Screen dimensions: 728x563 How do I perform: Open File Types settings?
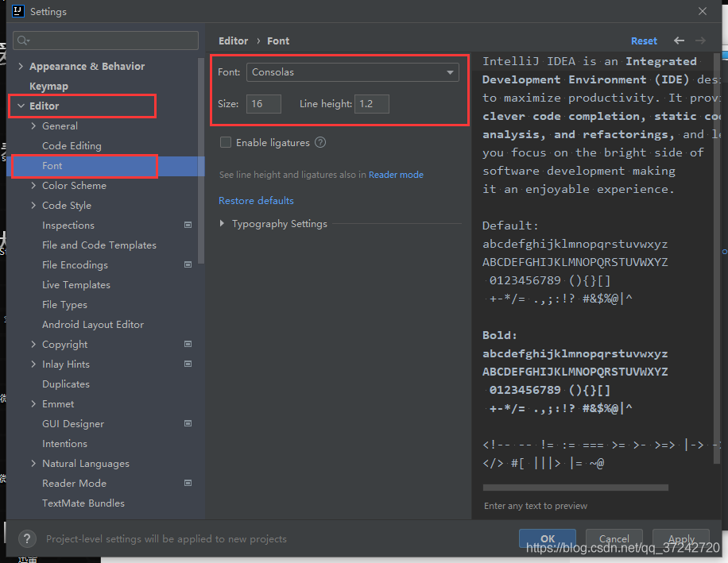[x=64, y=305]
